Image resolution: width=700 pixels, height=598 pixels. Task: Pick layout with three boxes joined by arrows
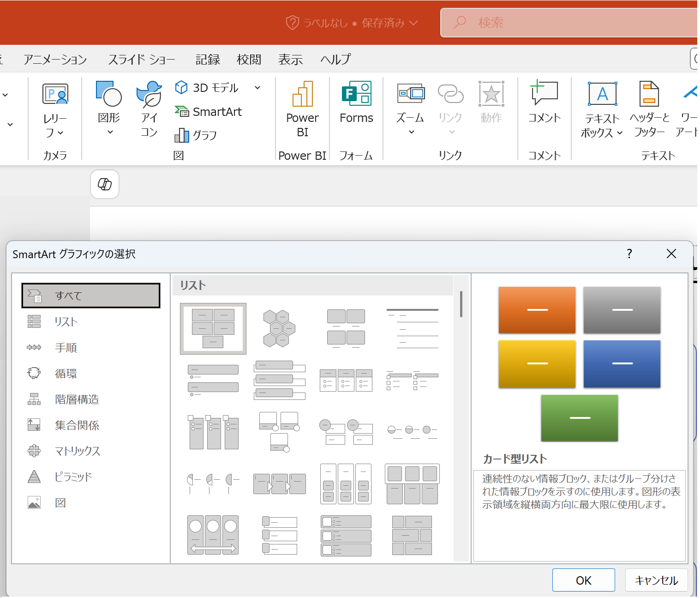[x=280, y=483]
